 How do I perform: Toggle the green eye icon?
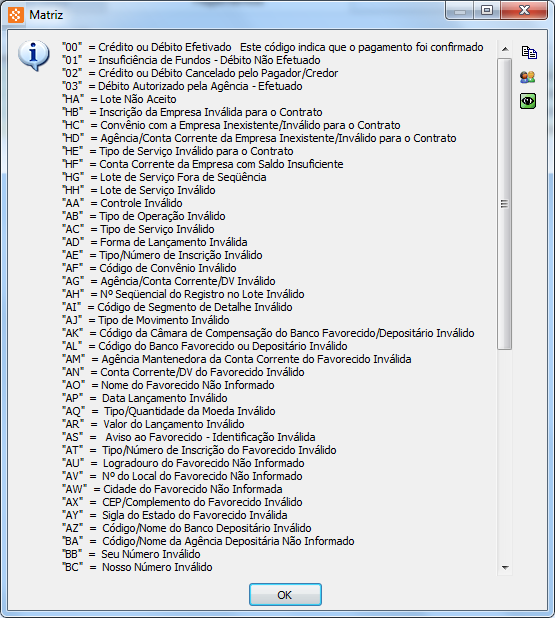pos(528,101)
